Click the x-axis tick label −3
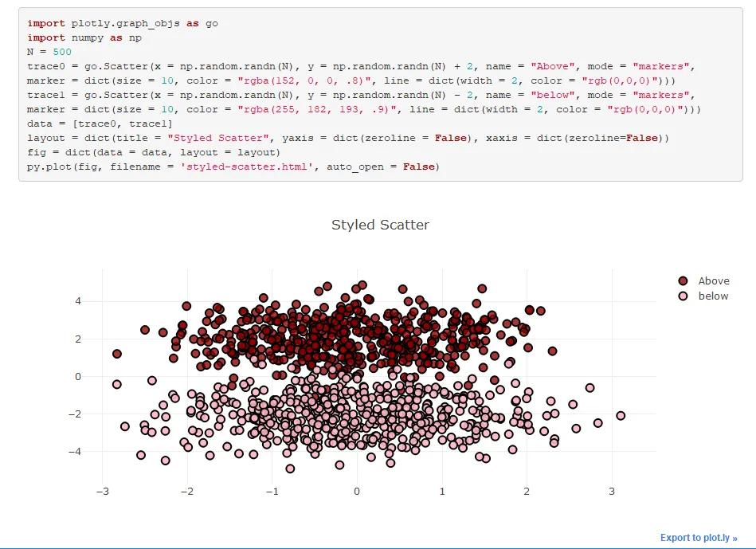This screenshot has height=549, width=756. tap(102, 491)
